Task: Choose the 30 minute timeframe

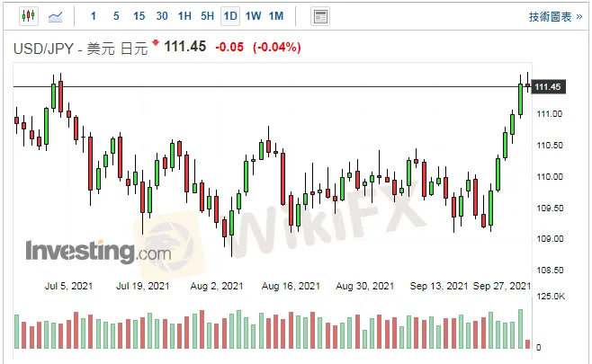Action: point(161,16)
